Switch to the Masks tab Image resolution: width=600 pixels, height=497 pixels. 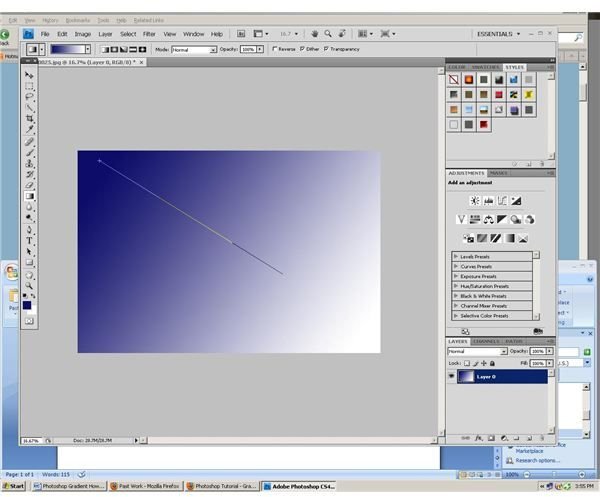coord(499,173)
